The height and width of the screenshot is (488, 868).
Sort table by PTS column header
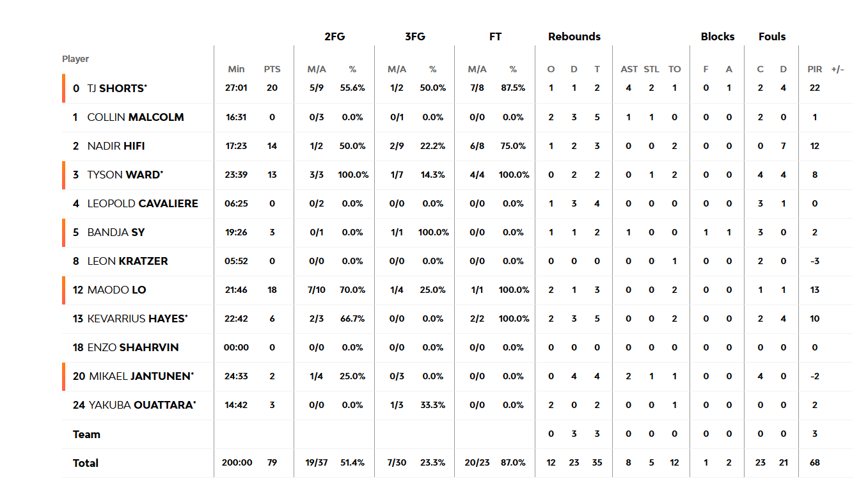[x=272, y=69]
